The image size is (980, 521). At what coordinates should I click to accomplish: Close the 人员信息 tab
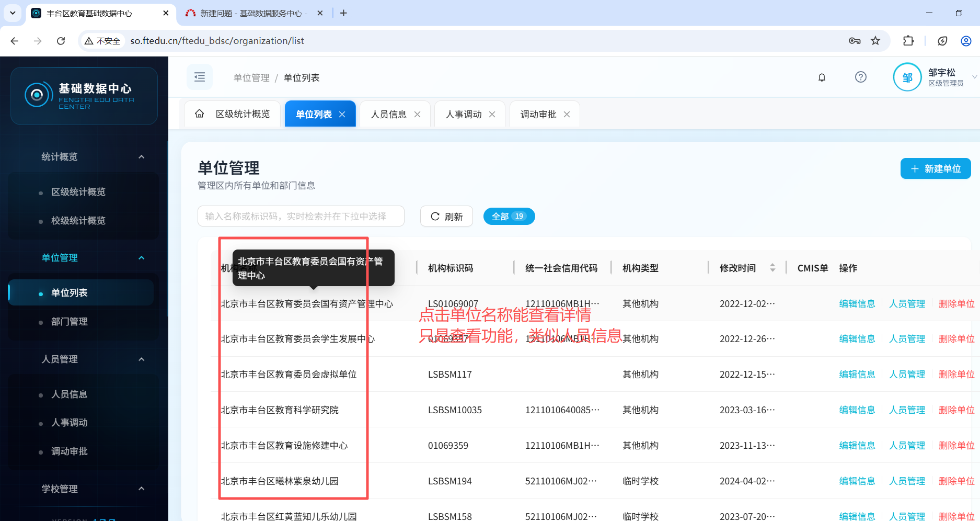coord(417,115)
